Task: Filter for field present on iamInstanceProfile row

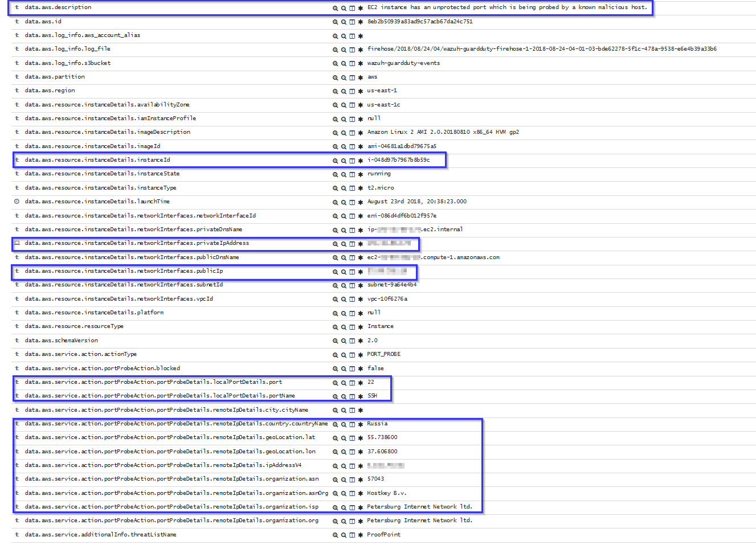Action: tap(360, 119)
